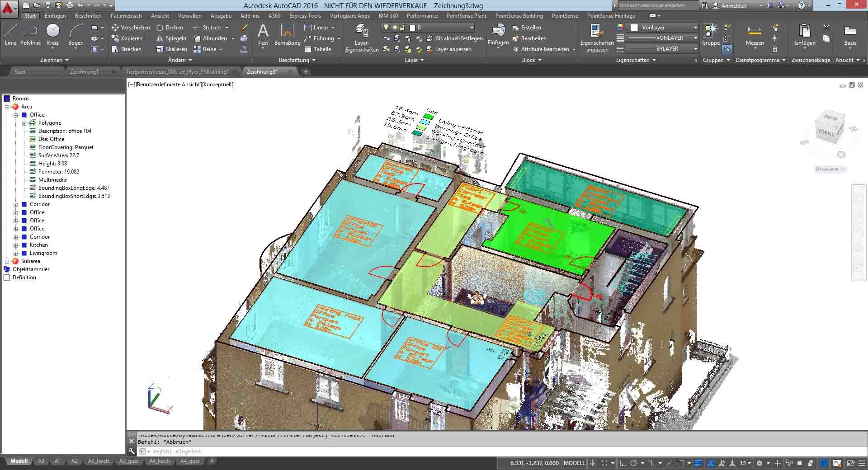
Task: Choose the Kreis circle tool
Action: coord(53,35)
